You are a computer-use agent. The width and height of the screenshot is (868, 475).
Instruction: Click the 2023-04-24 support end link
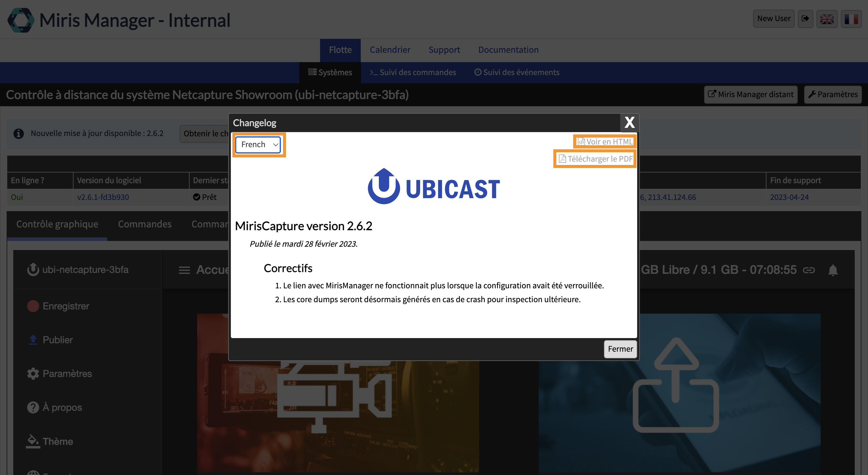pyautogui.click(x=789, y=197)
